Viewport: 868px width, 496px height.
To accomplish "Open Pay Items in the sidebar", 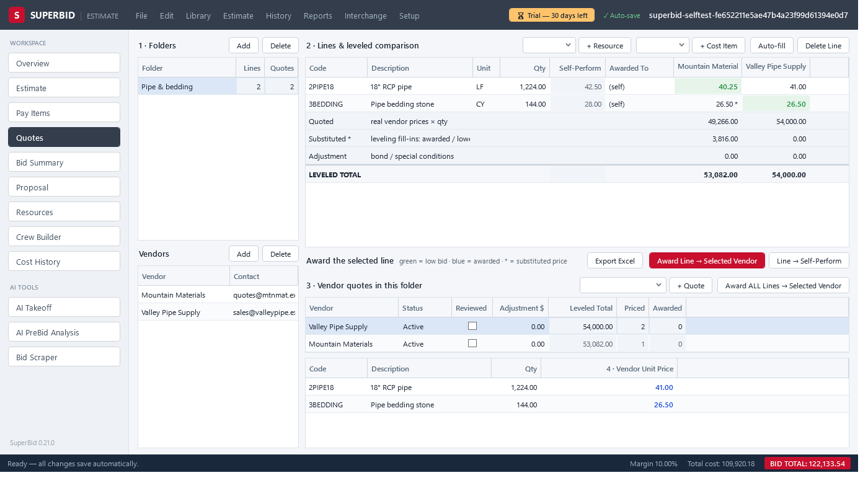I will pos(64,112).
